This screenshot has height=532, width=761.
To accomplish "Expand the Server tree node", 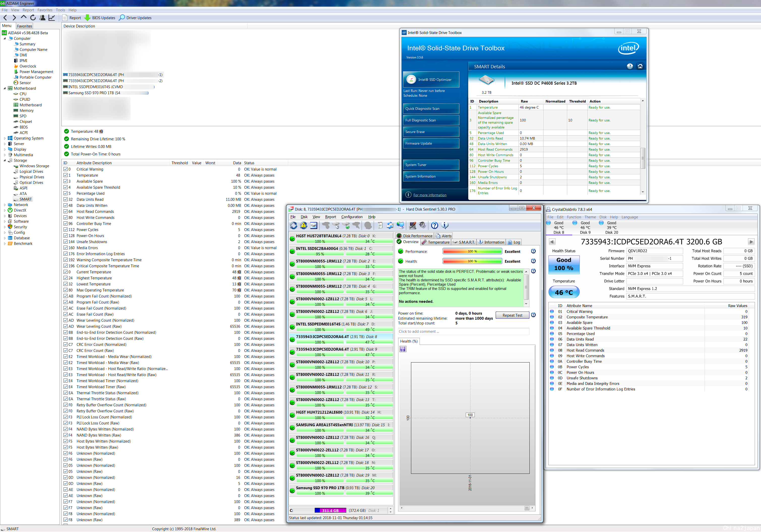I will [5, 144].
